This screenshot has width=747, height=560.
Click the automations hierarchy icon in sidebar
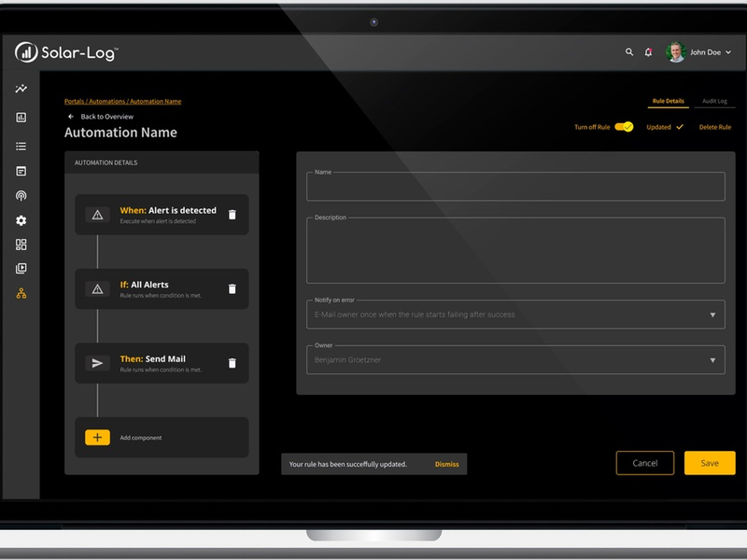point(21,293)
